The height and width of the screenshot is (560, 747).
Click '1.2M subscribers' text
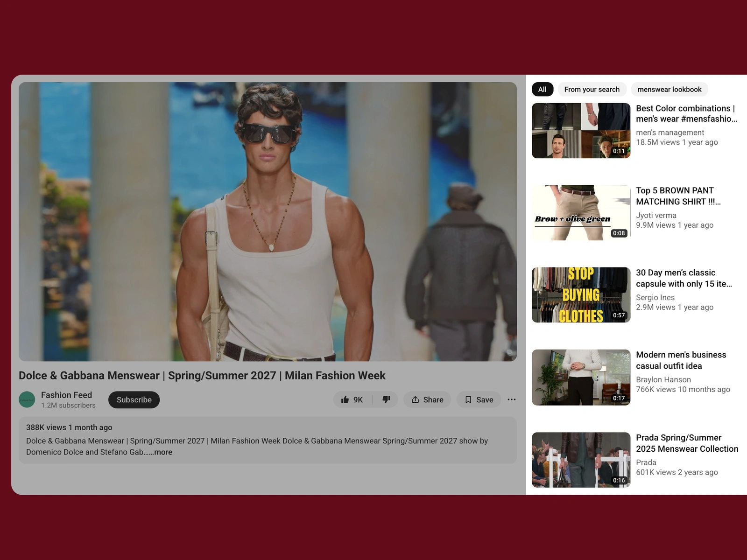coord(68,405)
